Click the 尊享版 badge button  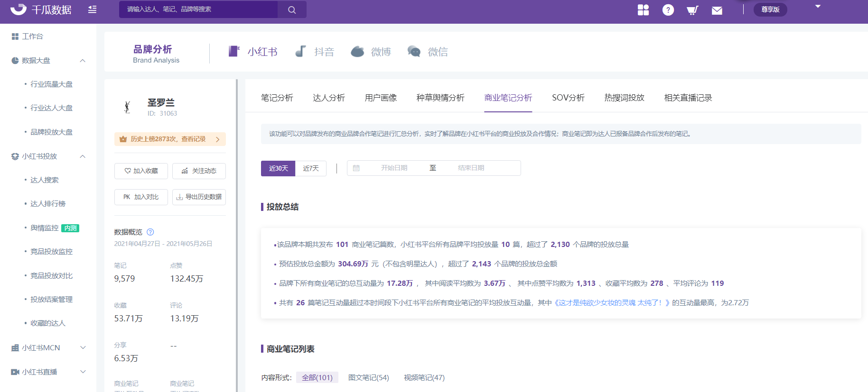(x=770, y=9)
